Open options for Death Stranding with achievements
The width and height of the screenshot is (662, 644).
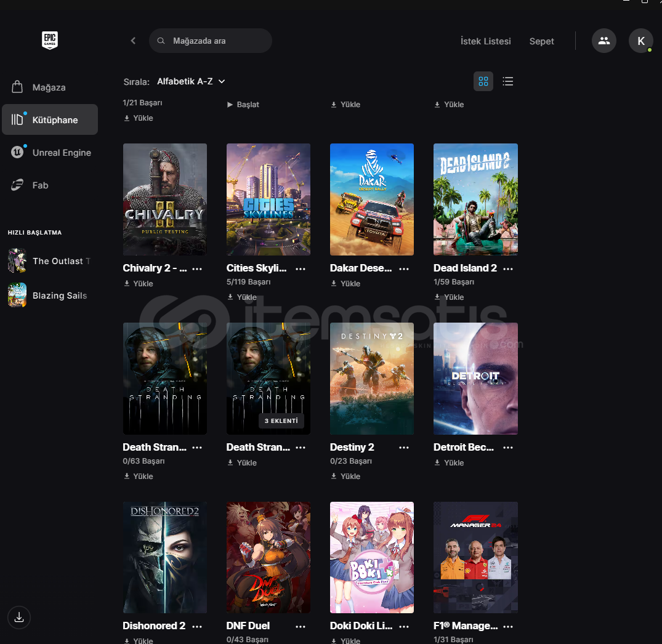point(197,448)
